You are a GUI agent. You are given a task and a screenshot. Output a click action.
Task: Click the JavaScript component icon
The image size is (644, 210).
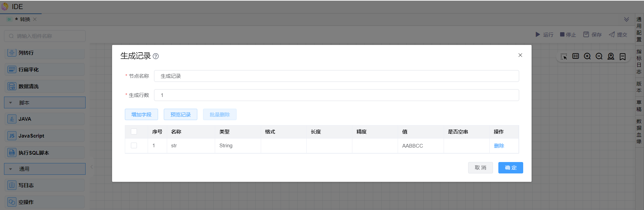pyautogui.click(x=12, y=136)
